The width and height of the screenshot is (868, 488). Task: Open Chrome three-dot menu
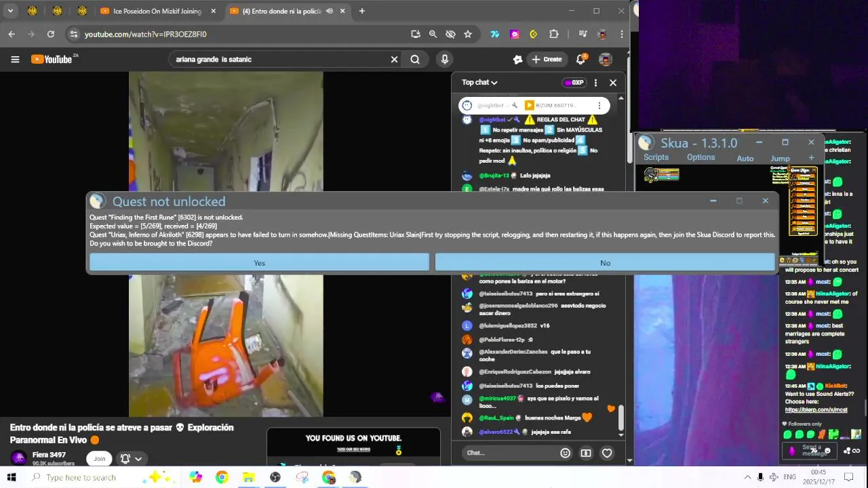click(622, 34)
